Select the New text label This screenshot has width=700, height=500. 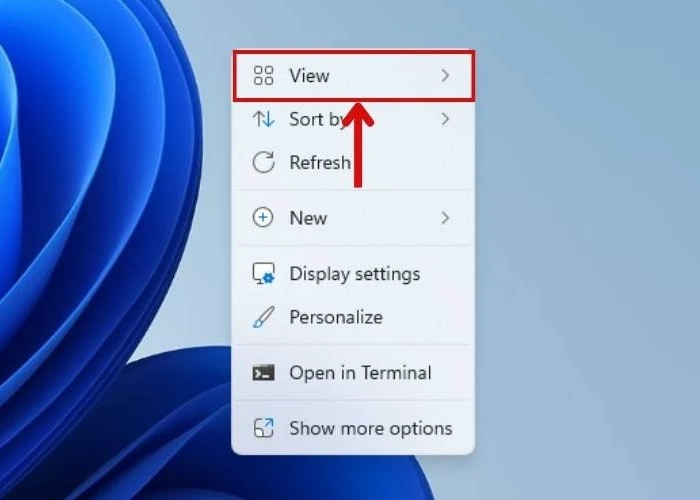pyautogui.click(x=308, y=218)
